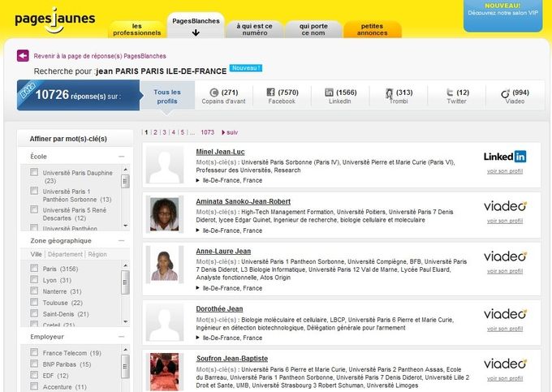Tick the Saint-Denis (21) checkbox
The width and height of the screenshot is (552, 392).
click(x=34, y=313)
